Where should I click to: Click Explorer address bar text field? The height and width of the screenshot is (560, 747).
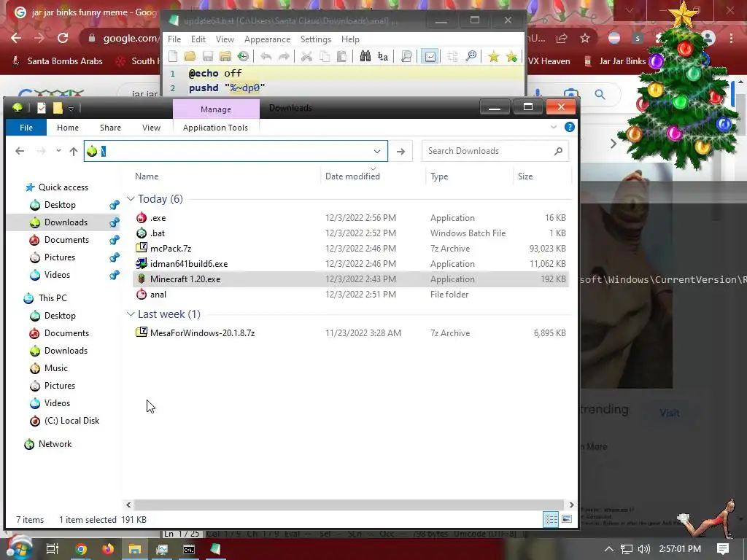(x=236, y=152)
